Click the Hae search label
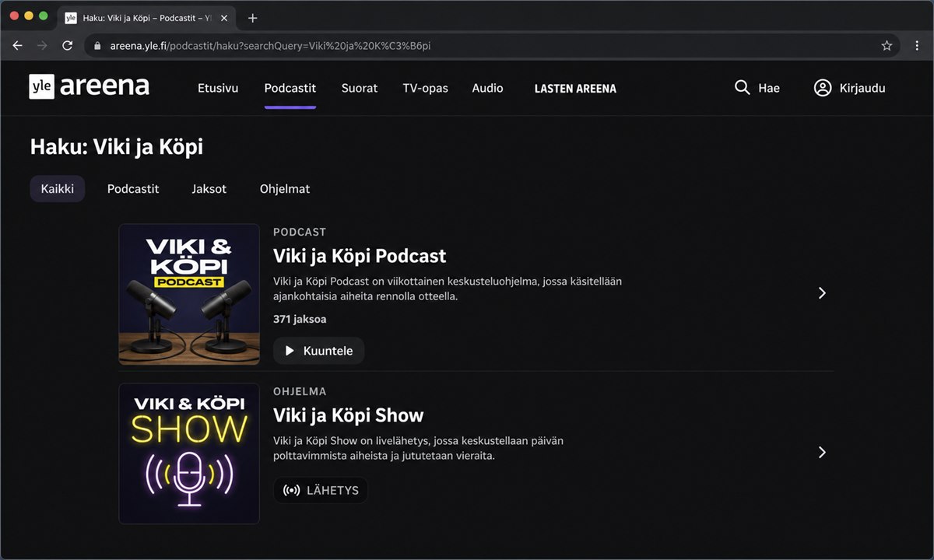 (x=769, y=88)
